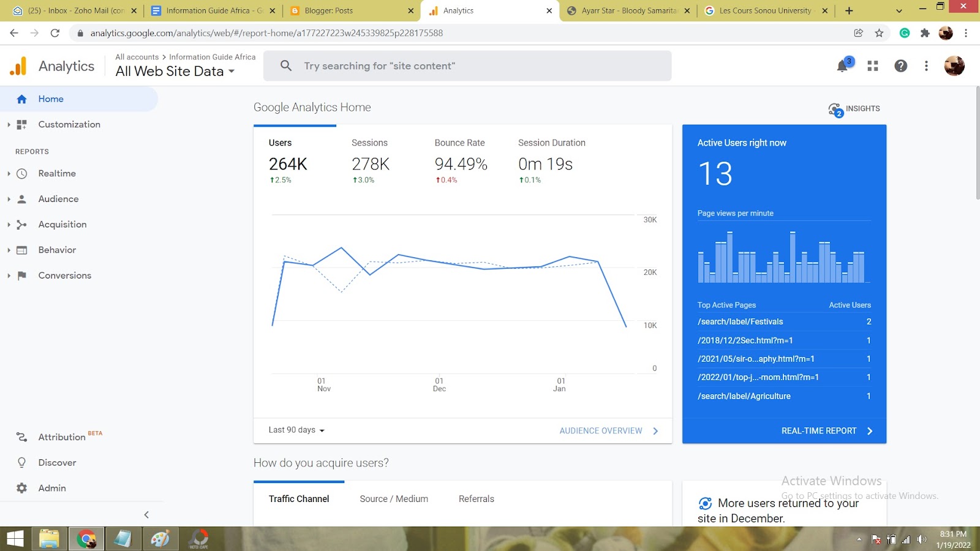Viewport: 980px width, 551px height.
Task: Reload the page with browser refresh icon
Action: [x=55, y=33]
